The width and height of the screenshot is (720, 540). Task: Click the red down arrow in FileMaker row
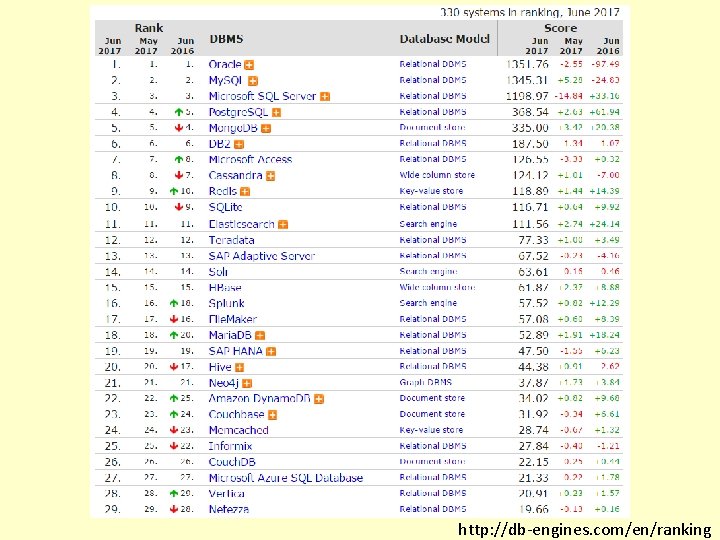click(174, 319)
